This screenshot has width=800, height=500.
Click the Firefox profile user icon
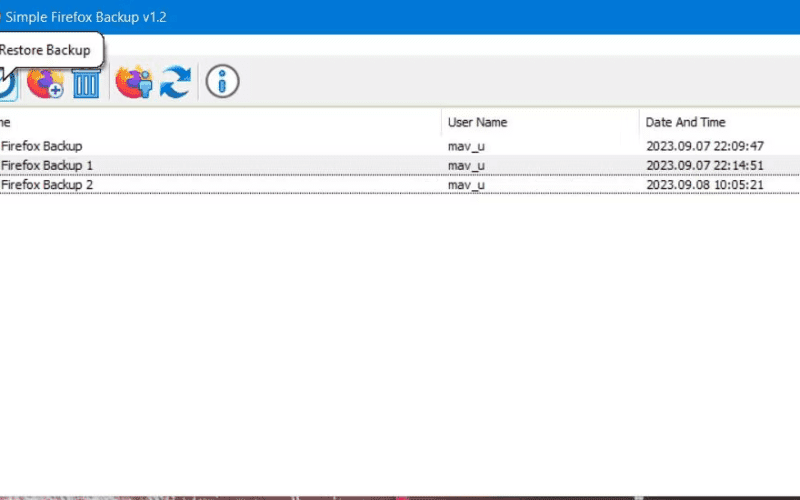134,82
